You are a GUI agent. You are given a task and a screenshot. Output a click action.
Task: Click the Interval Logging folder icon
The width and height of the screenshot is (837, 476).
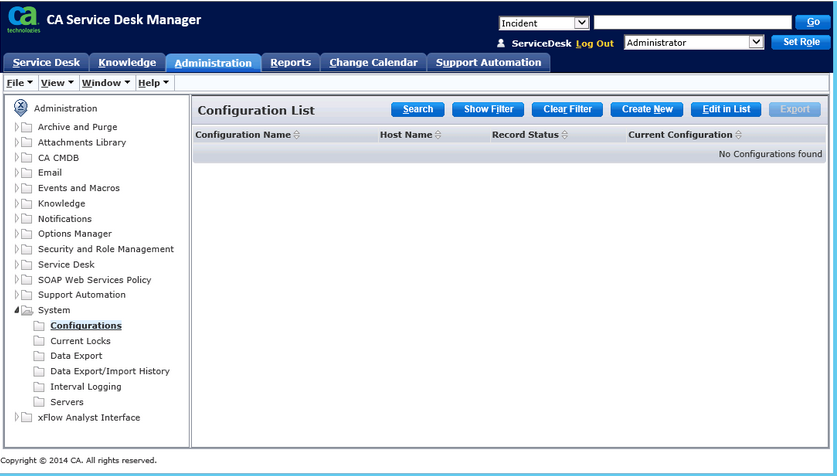[x=39, y=387]
